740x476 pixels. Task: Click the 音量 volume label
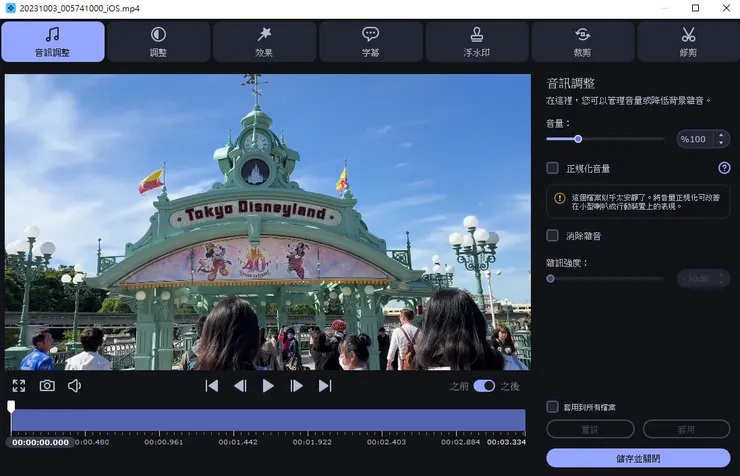click(558, 124)
